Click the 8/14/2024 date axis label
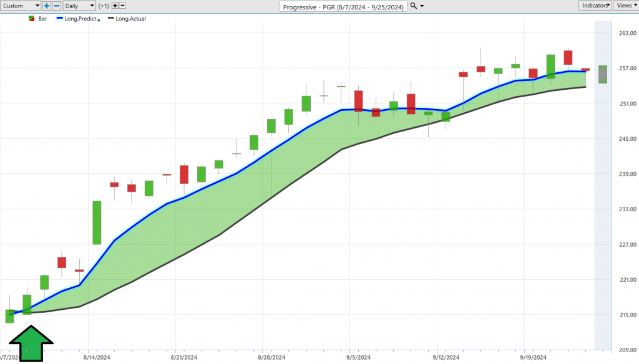The image size is (639, 364). click(97, 358)
